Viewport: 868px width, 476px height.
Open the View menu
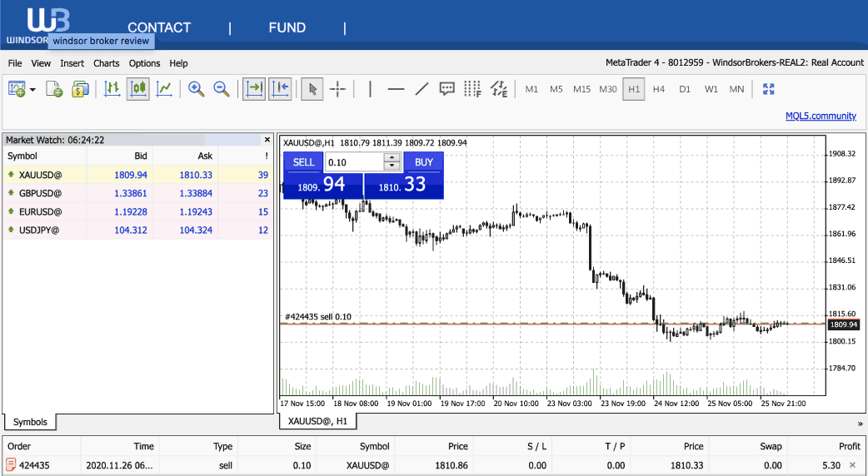pyautogui.click(x=41, y=63)
